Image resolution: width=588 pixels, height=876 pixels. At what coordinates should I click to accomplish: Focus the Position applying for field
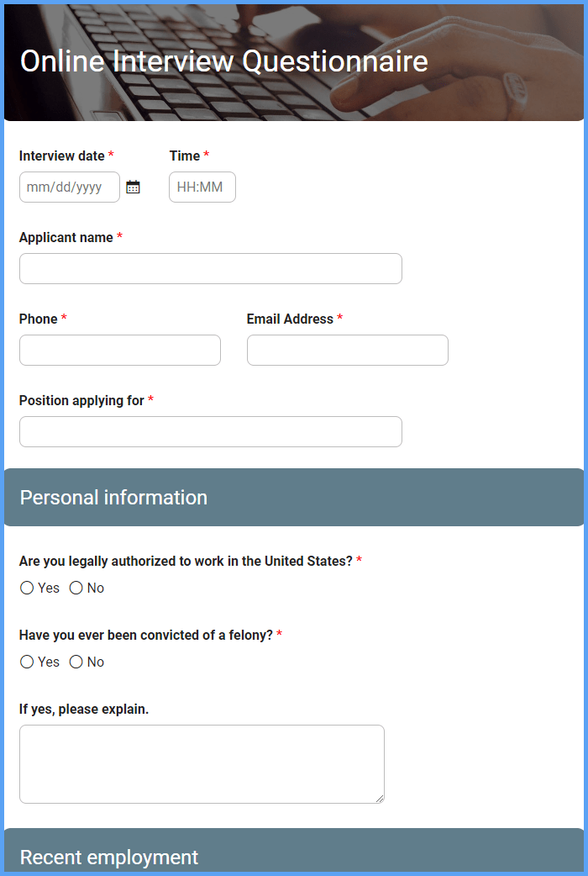tap(211, 432)
